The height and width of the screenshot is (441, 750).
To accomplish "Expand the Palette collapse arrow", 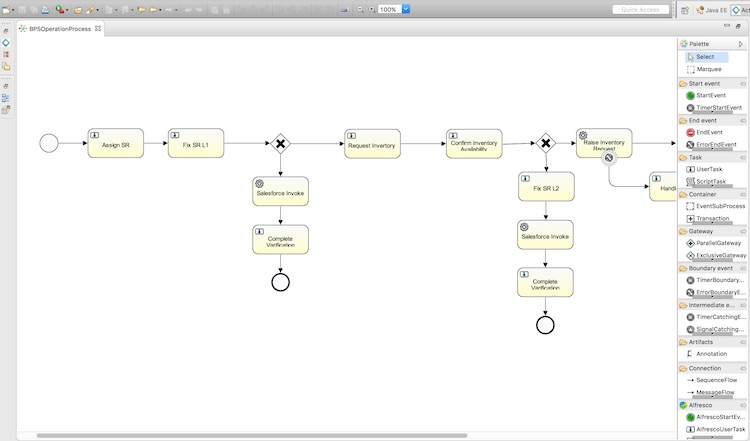I will (x=742, y=44).
